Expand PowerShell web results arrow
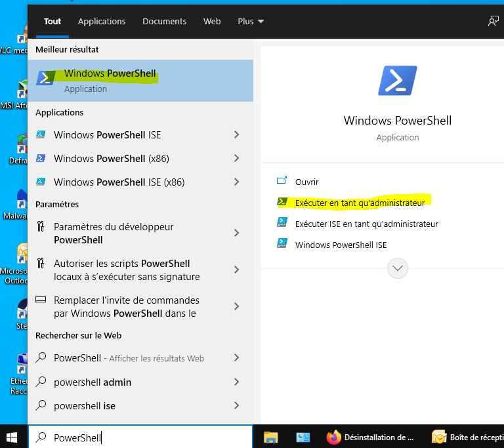This screenshot has width=504, height=448. tap(236, 357)
